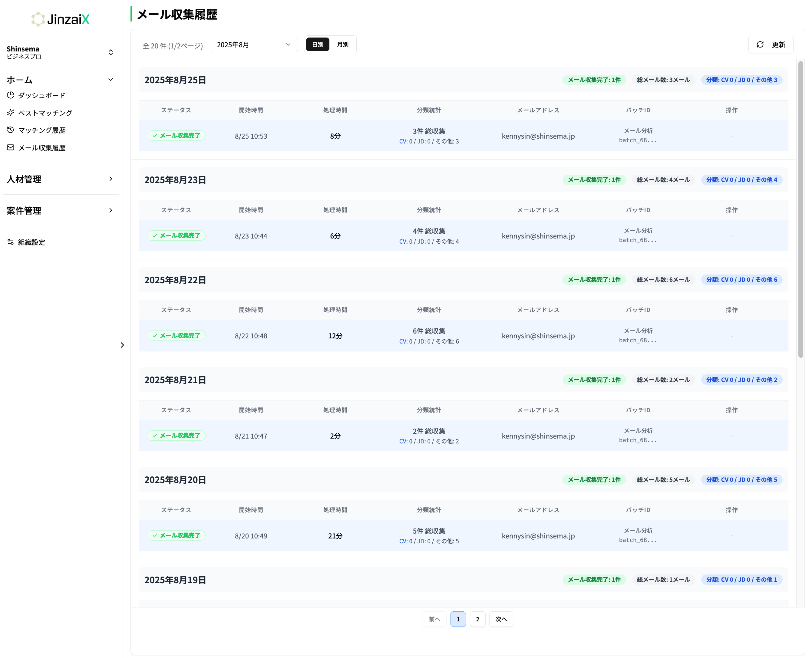Click the 総メール数: 1メール badge
Screen dimensions: 812x658
(x=663, y=580)
